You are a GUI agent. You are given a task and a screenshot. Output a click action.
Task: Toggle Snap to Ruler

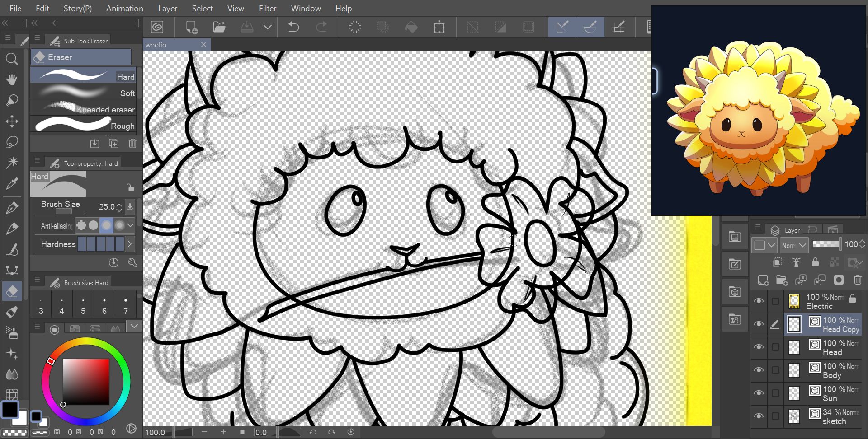click(x=562, y=27)
